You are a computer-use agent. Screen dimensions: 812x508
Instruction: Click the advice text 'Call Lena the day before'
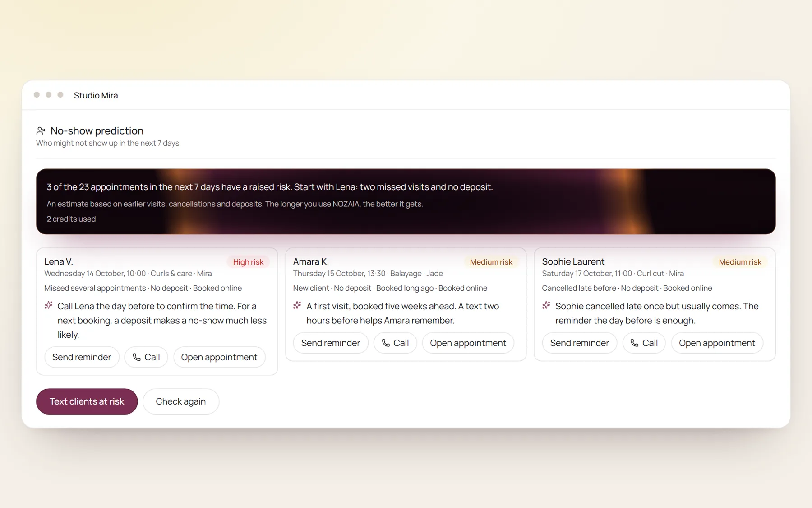click(x=162, y=320)
